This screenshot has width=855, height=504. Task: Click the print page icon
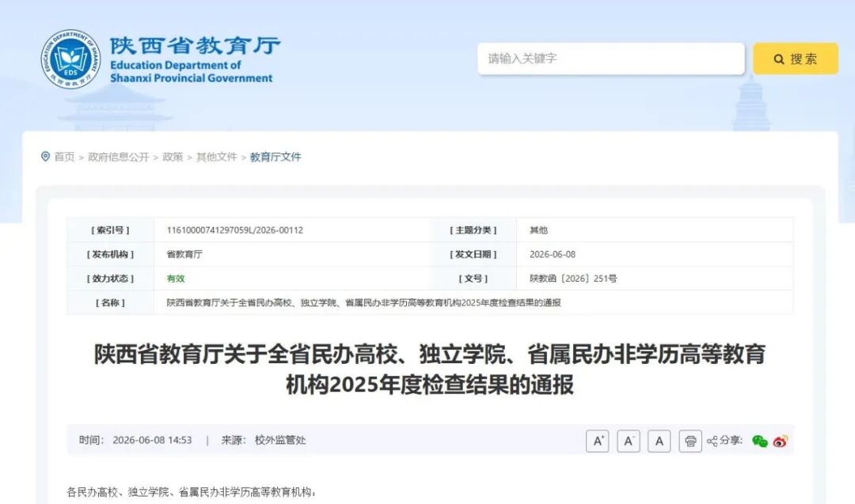click(x=690, y=441)
